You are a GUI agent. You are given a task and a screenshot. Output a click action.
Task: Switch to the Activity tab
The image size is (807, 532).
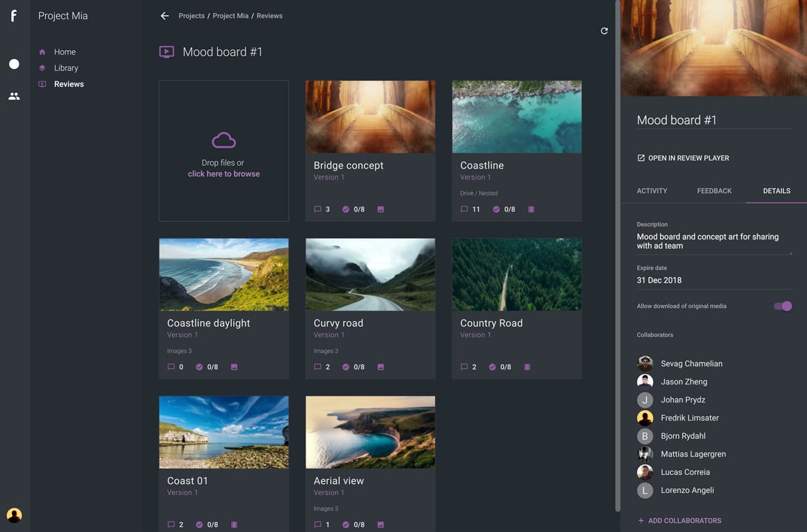click(652, 191)
